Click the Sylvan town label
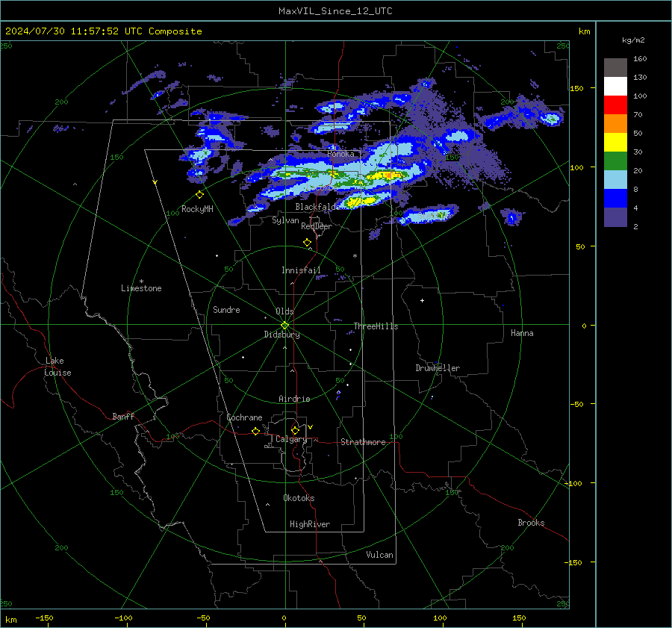 click(x=285, y=220)
